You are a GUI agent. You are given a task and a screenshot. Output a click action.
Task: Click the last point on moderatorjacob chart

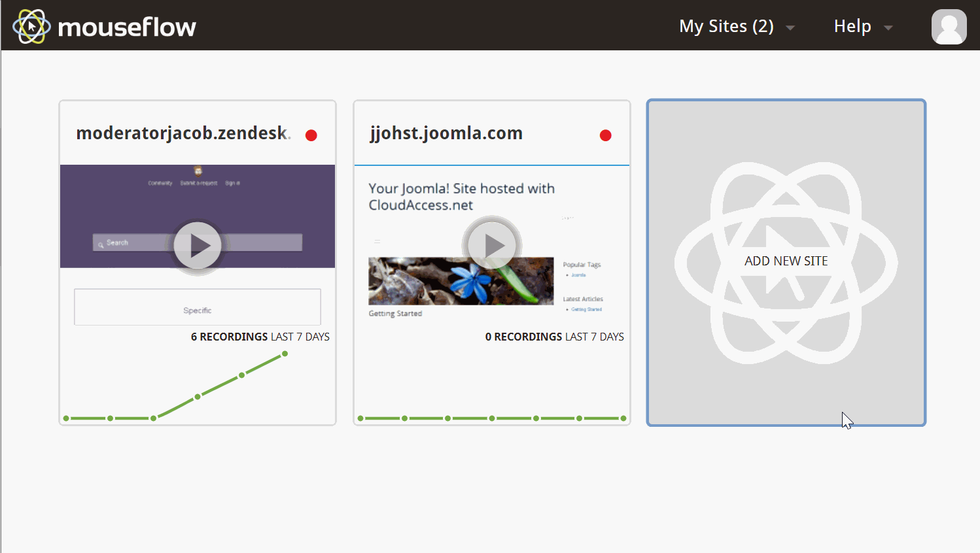(285, 354)
